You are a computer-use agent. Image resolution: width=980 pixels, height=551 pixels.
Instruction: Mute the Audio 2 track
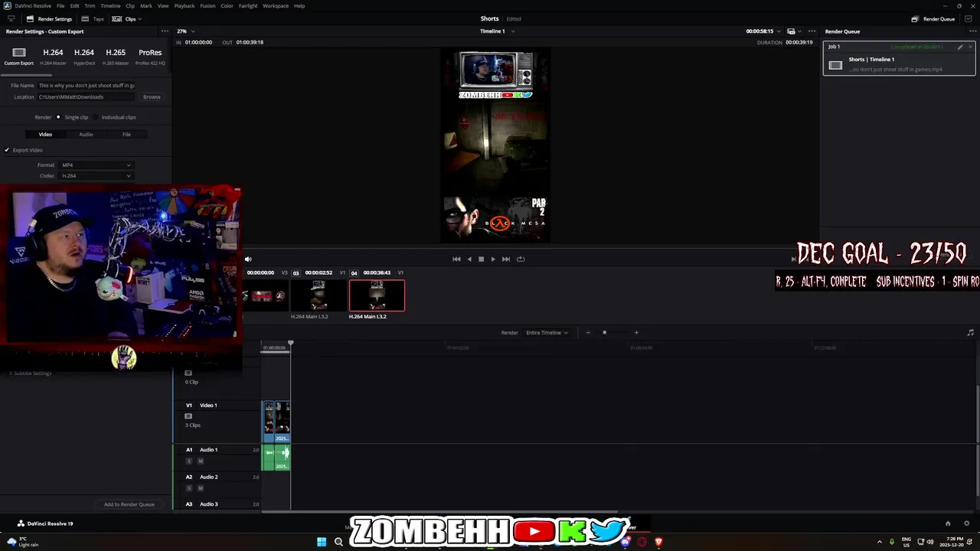click(x=201, y=487)
